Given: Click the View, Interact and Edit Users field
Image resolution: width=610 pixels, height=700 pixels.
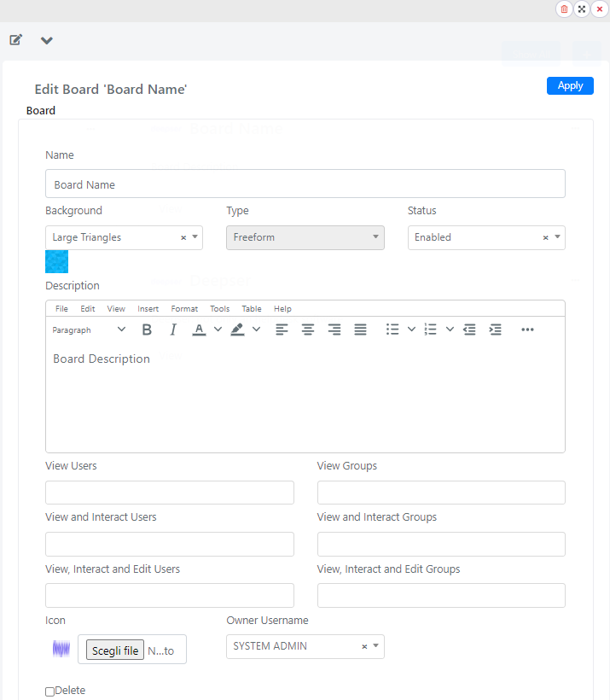Looking at the screenshot, I should pyautogui.click(x=170, y=595).
